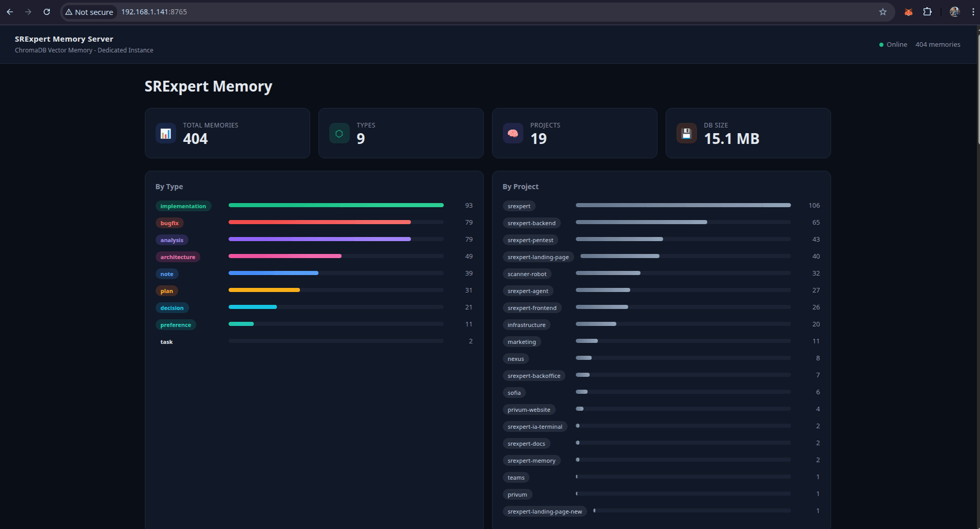Toggle the implementation type filter badge

pos(183,206)
